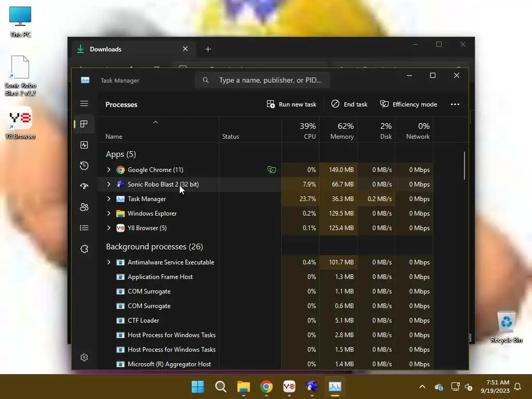Open the Windows Start menu
The image size is (532, 399).
198,387
